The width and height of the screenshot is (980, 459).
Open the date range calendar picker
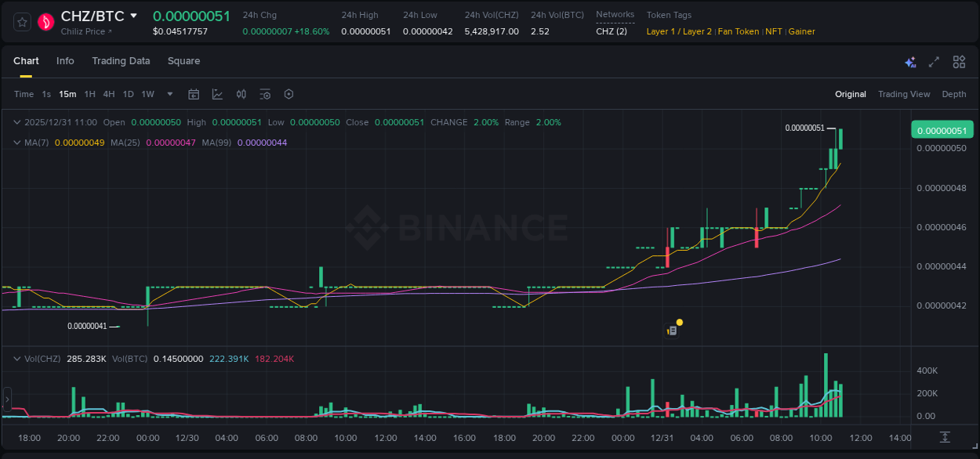coord(194,94)
